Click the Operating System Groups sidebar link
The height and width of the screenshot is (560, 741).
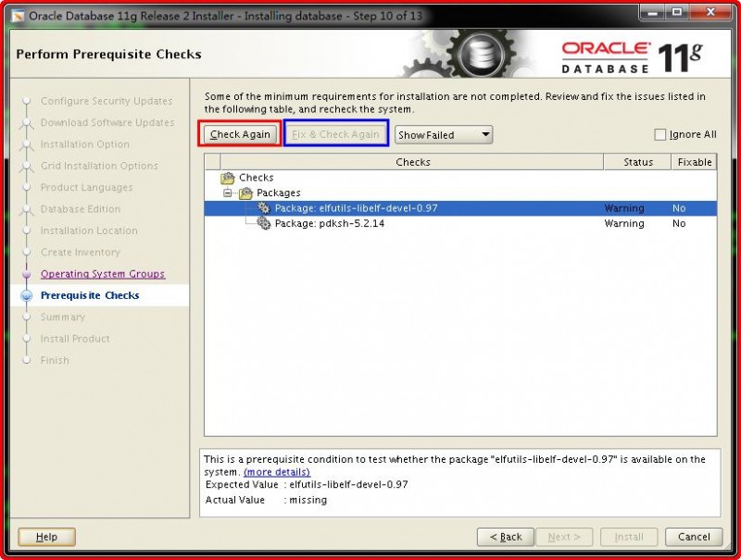pyautogui.click(x=103, y=274)
